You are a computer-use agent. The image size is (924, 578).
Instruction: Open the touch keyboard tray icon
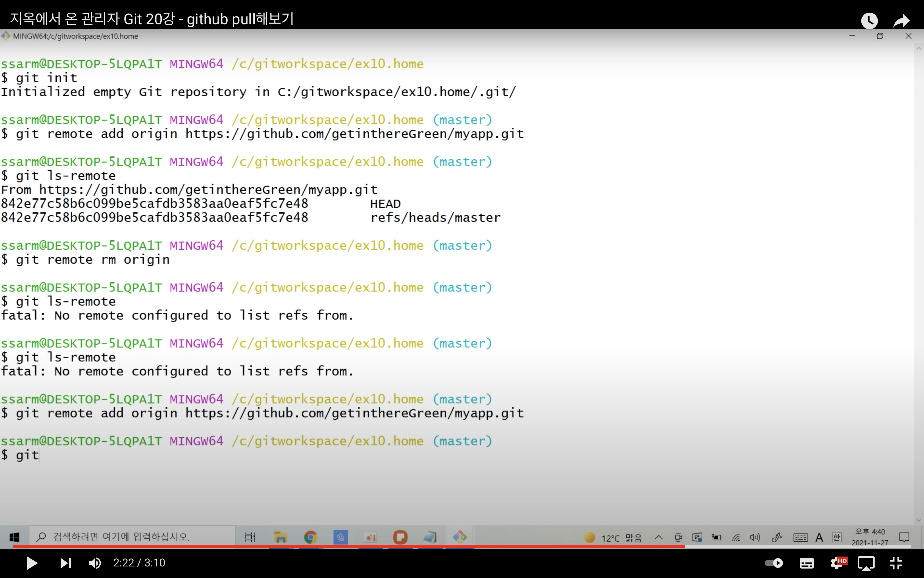click(800, 538)
